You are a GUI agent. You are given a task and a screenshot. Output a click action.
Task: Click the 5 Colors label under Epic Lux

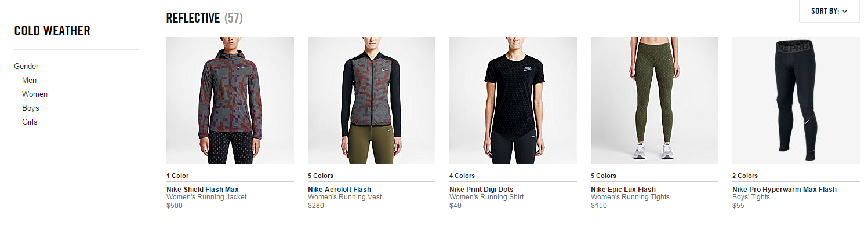point(604,176)
